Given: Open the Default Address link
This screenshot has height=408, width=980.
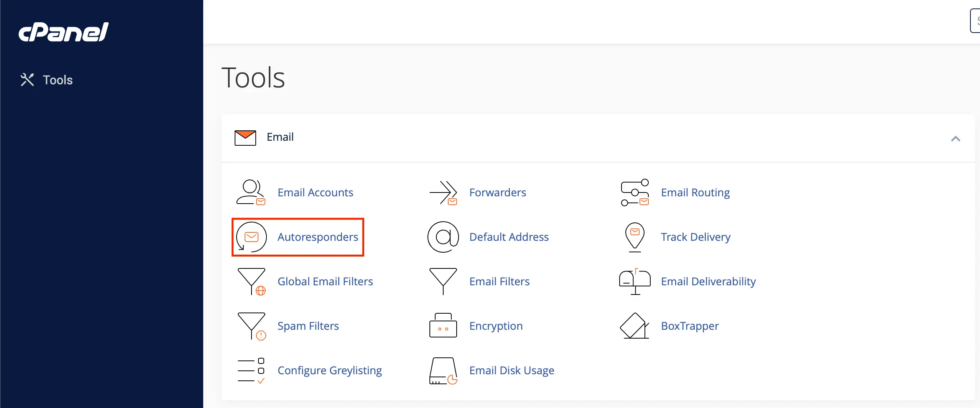Looking at the screenshot, I should [x=509, y=237].
